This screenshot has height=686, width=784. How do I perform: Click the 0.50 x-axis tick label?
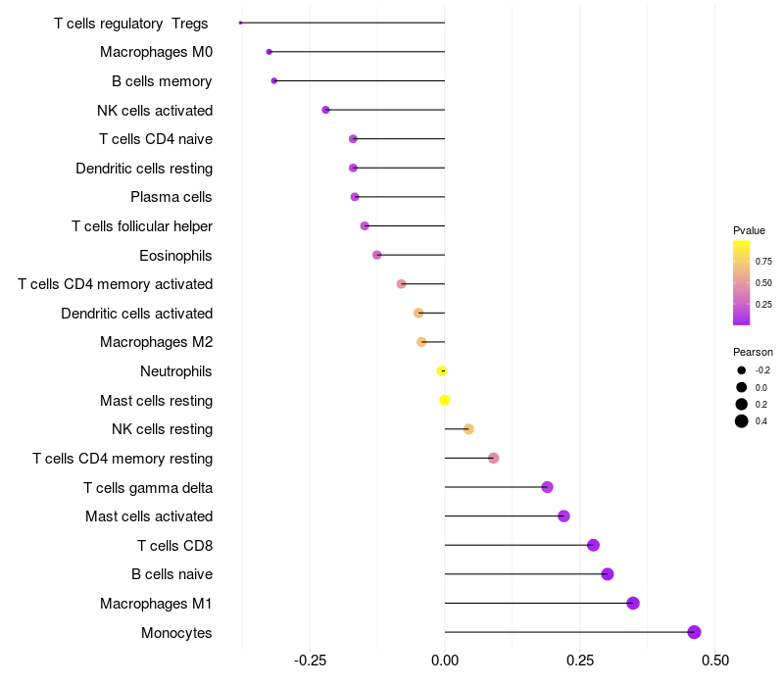point(715,661)
